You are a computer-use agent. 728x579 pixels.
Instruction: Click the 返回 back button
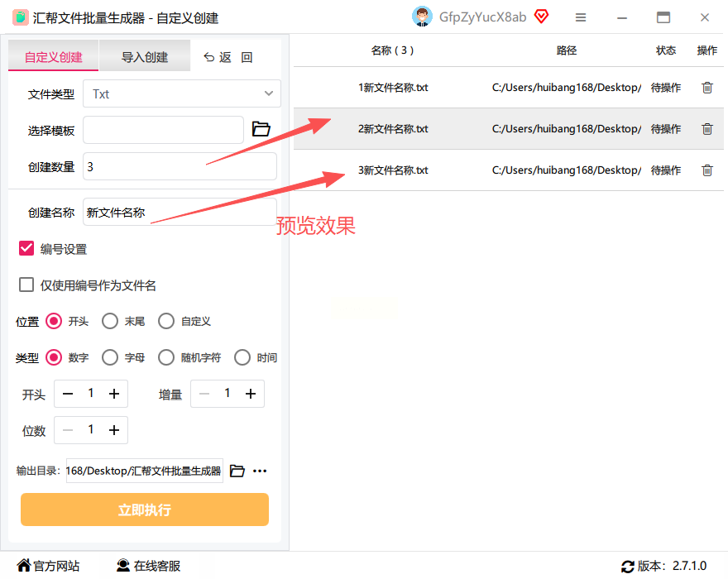click(228, 57)
